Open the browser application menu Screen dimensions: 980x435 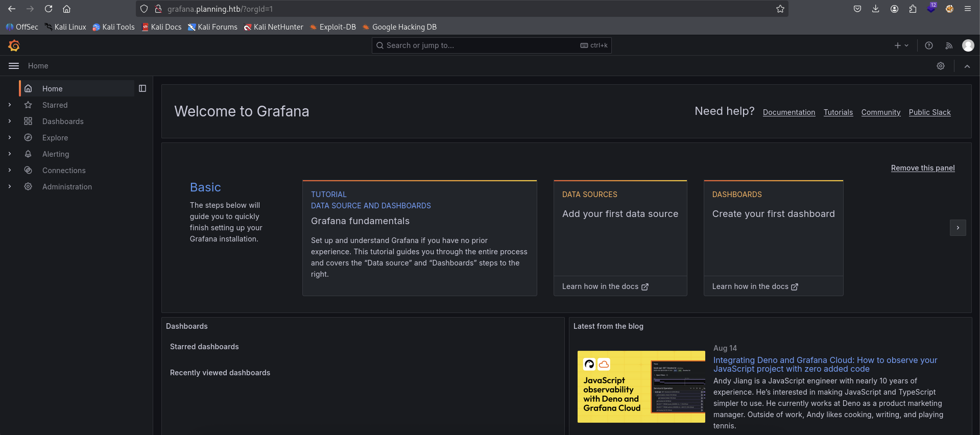point(968,9)
